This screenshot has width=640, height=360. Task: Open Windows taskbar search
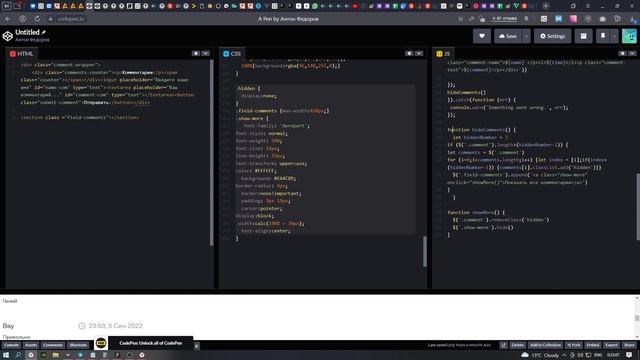point(18,355)
